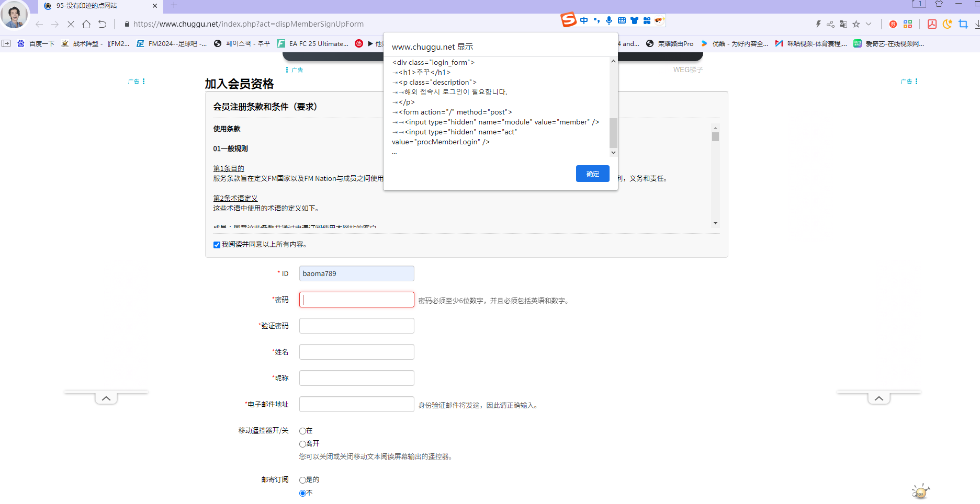Toggle night mode moon icon
The image size is (980, 504).
947,24
